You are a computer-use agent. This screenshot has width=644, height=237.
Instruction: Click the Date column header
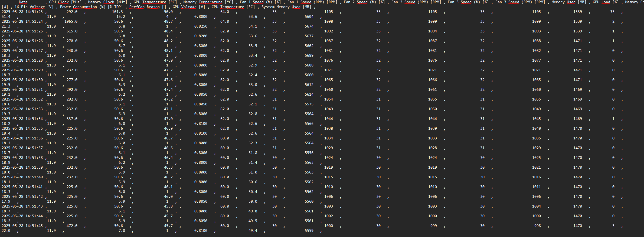pyautogui.click(x=23, y=2)
